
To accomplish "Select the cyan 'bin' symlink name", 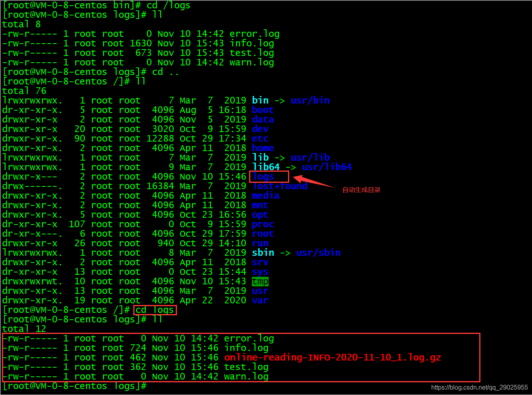I will point(260,101).
